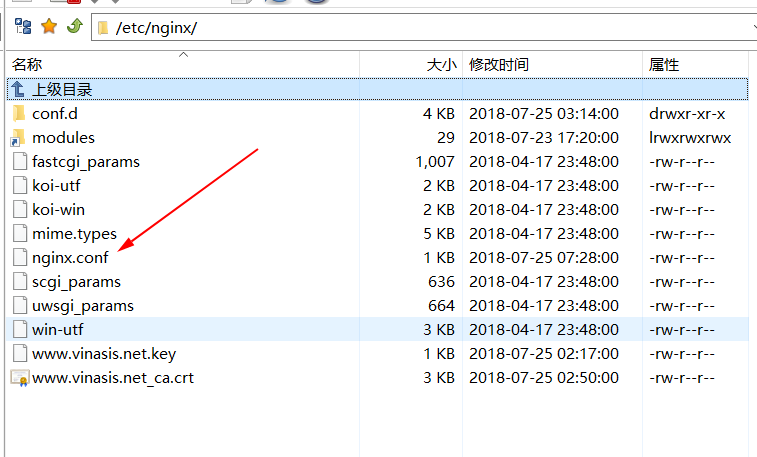The height and width of the screenshot is (457, 757).
Task: Open the path history dropdown arrow
Action: coord(754,28)
